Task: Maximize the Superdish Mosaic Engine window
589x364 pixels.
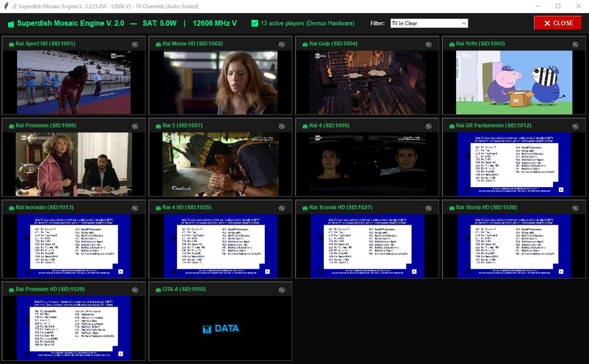Action: (x=558, y=6)
